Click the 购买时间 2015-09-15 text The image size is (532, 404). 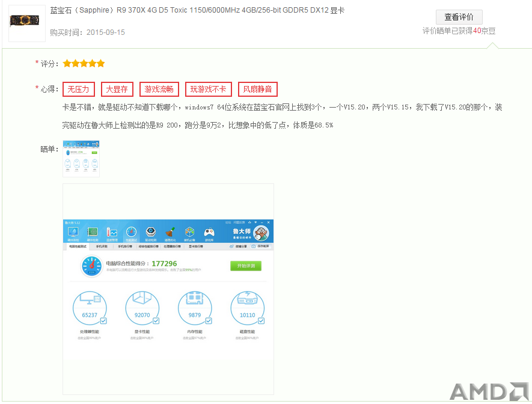pos(88,32)
